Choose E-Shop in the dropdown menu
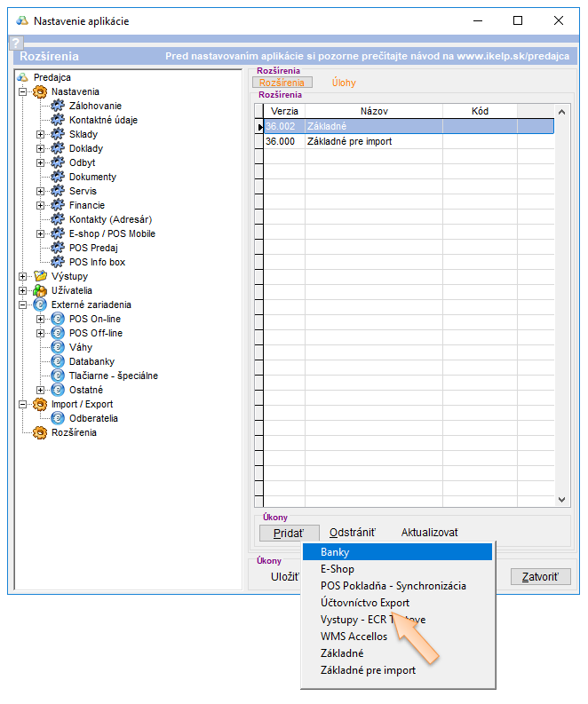 tap(337, 569)
